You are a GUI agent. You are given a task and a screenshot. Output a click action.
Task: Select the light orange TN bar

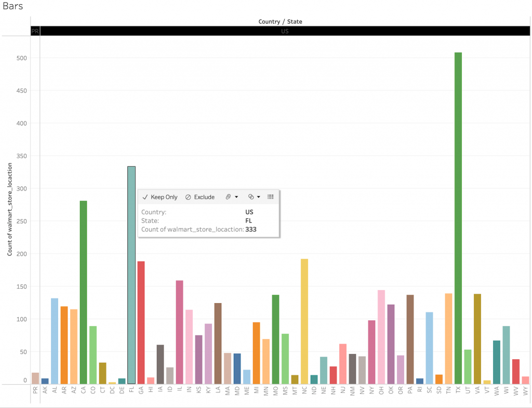448,339
